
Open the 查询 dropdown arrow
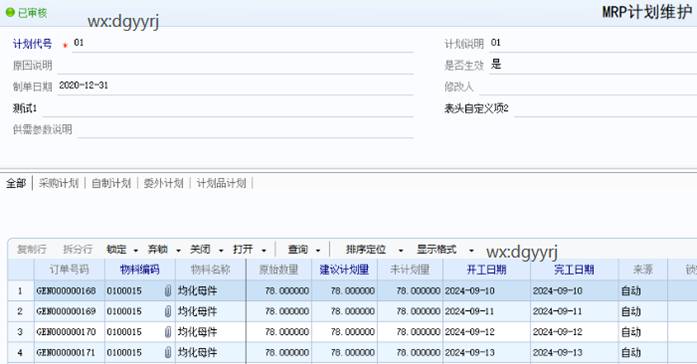click(318, 250)
